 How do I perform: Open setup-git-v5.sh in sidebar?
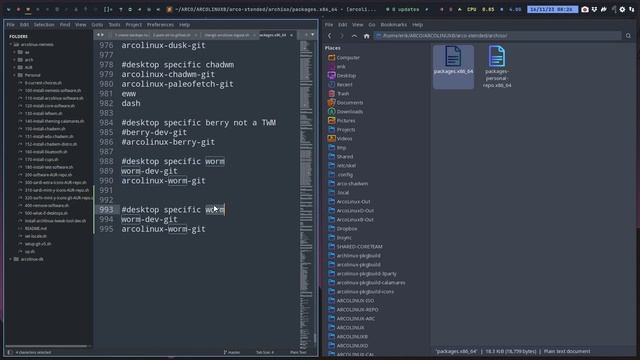point(38,244)
